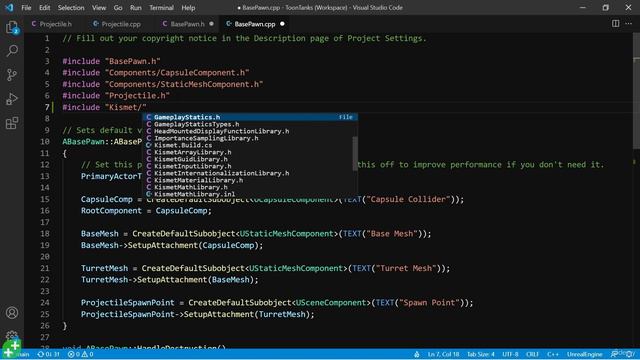Image resolution: width=640 pixels, height=360 pixels.
Task: Open errors and warnings count in status bar
Action: tap(80, 354)
